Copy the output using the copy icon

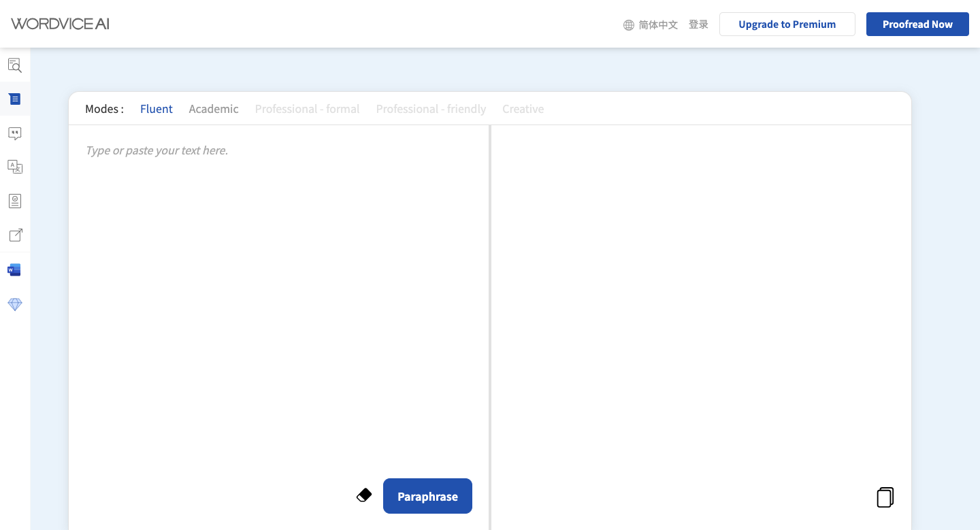tap(885, 497)
